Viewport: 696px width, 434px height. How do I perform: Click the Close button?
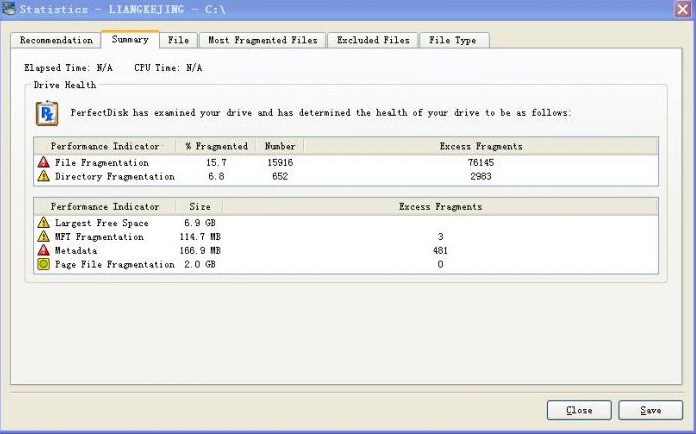click(x=579, y=410)
